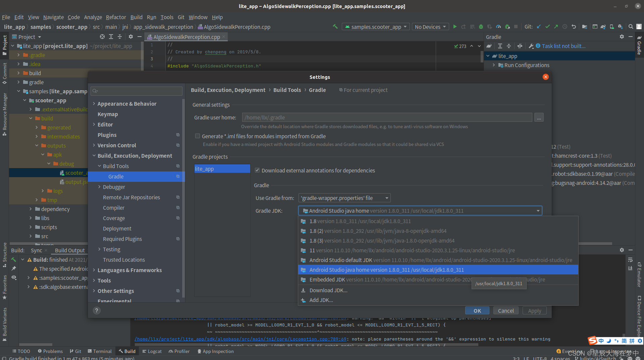This screenshot has width=644, height=360.
Task: Open the No Devices dropdown
Action: tap(430, 27)
